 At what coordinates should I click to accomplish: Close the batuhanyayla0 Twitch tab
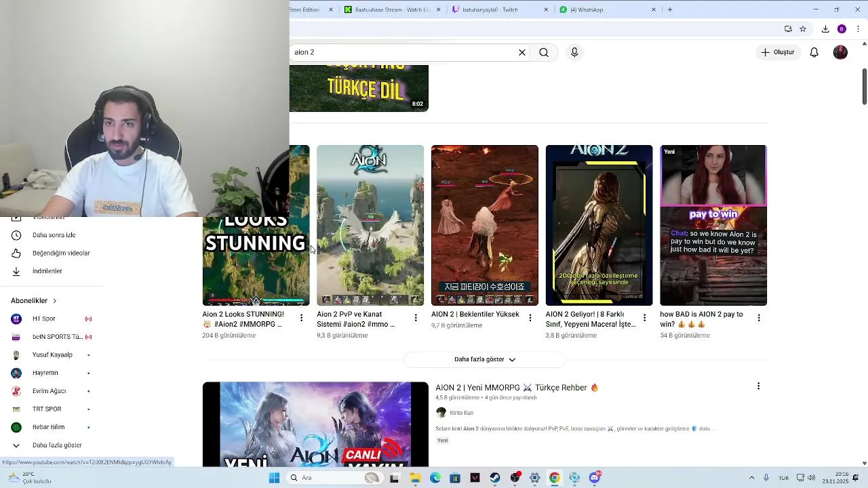547,9
